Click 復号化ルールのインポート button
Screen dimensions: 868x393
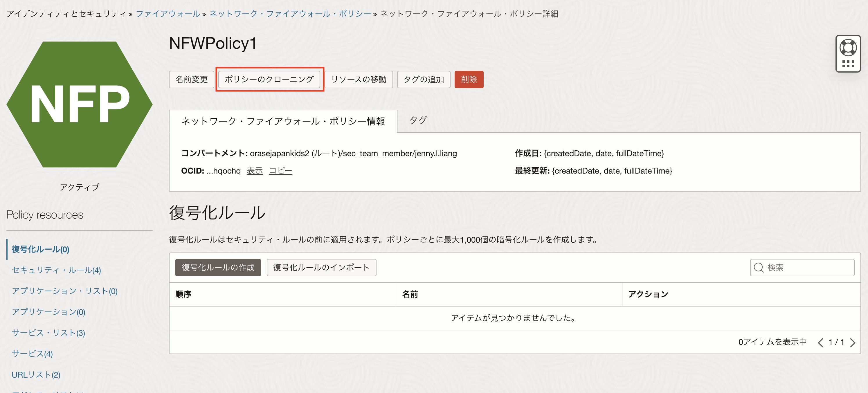[x=321, y=267]
